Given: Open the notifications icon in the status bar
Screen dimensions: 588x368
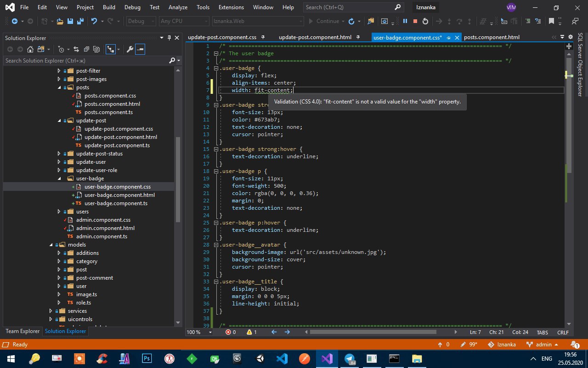Looking at the screenshot, I should click(575, 344).
